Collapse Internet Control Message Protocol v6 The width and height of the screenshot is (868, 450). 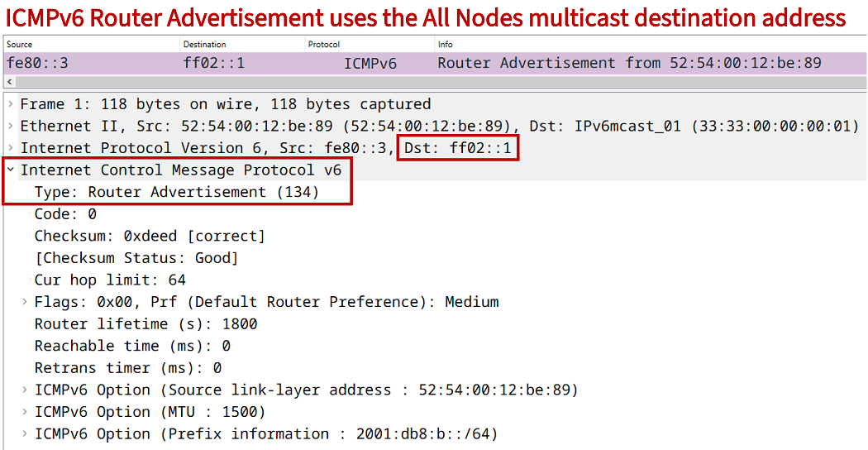(10, 170)
